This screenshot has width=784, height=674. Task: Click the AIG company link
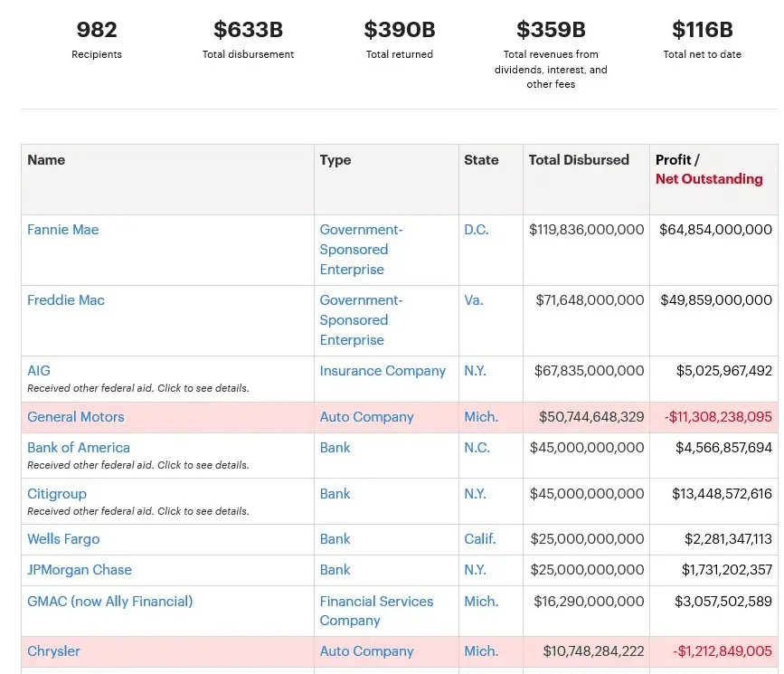tap(39, 371)
